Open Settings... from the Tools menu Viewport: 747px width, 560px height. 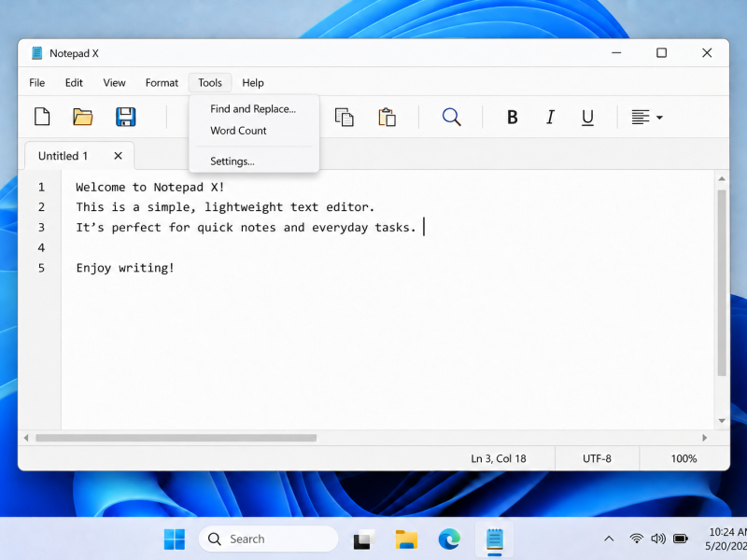tap(253, 161)
